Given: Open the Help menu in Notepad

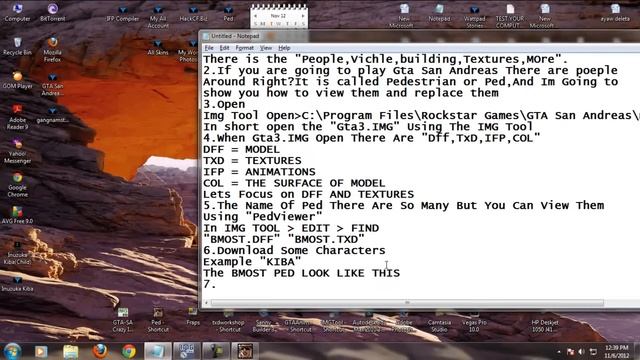Looking at the screenshot, I should click(284, 48).
